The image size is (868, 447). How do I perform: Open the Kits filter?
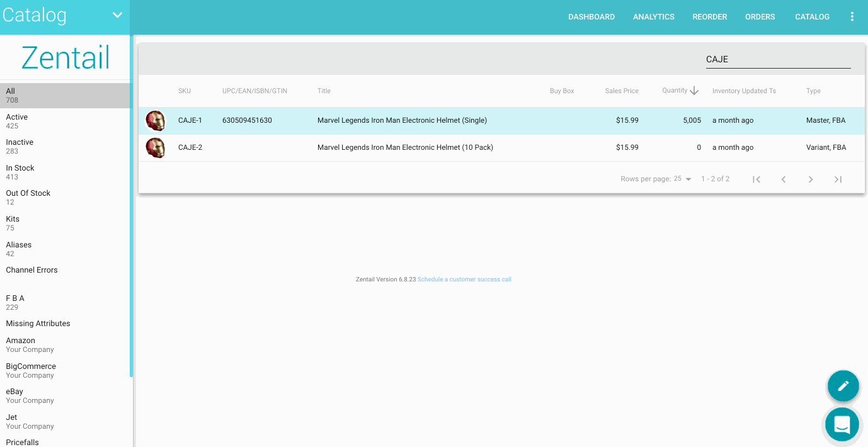click(x=65, y=224)
